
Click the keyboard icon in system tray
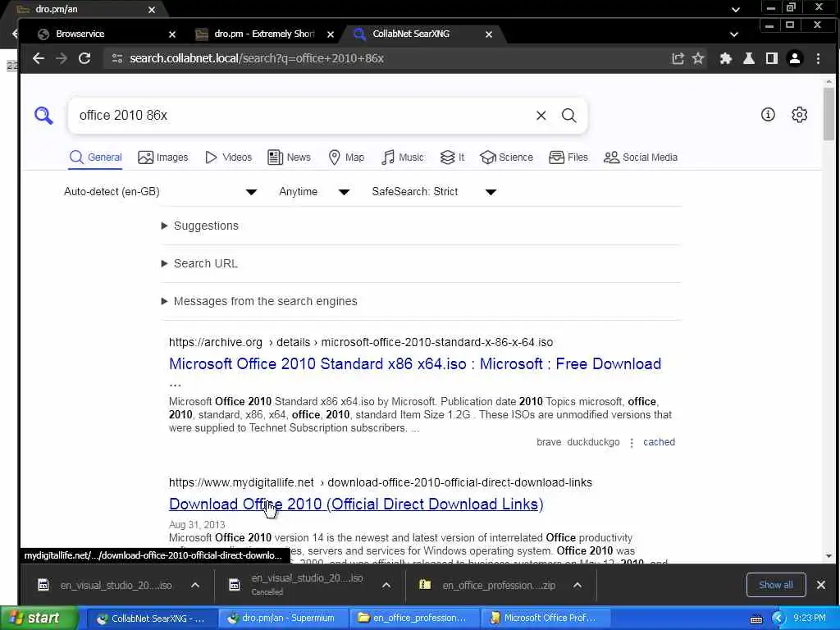point(756,619)
